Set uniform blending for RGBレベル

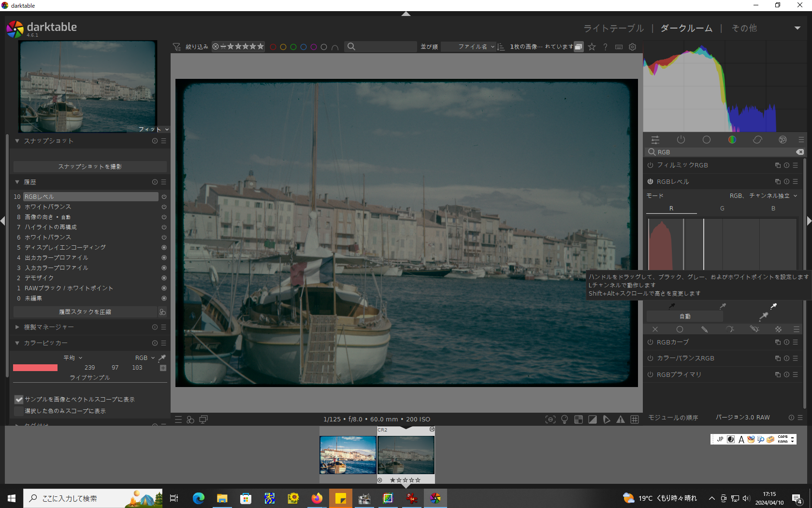680,329
